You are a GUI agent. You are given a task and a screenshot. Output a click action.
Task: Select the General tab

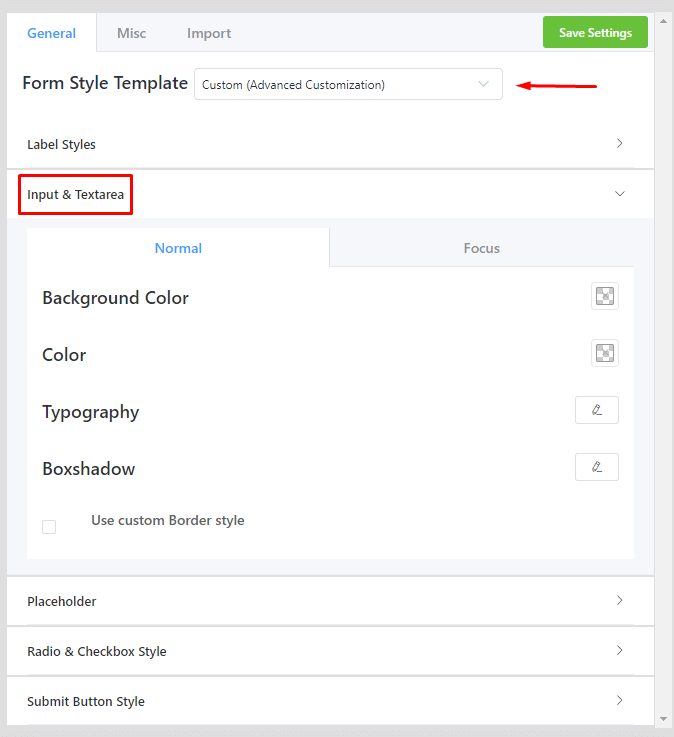tap(51, 33)
